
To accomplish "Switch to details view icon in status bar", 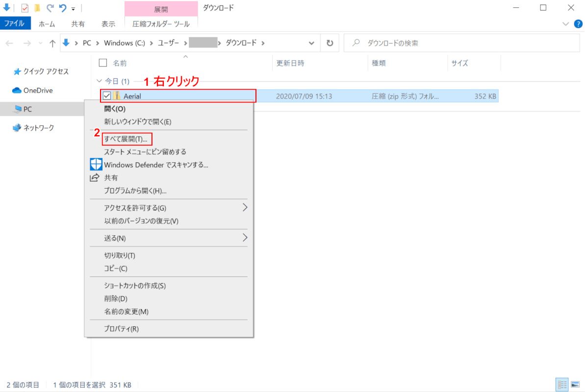I will click(562, 385).
